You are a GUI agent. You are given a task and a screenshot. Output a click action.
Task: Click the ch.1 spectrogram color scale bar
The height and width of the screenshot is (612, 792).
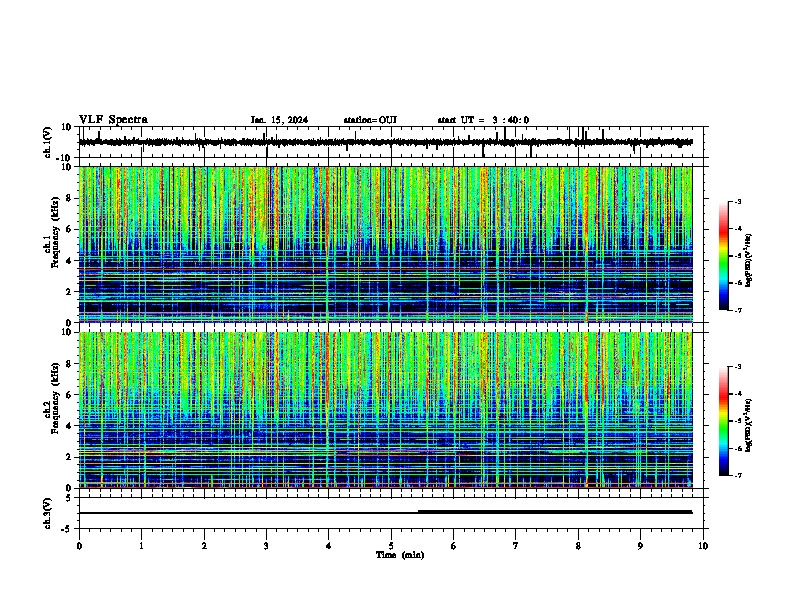724,256
